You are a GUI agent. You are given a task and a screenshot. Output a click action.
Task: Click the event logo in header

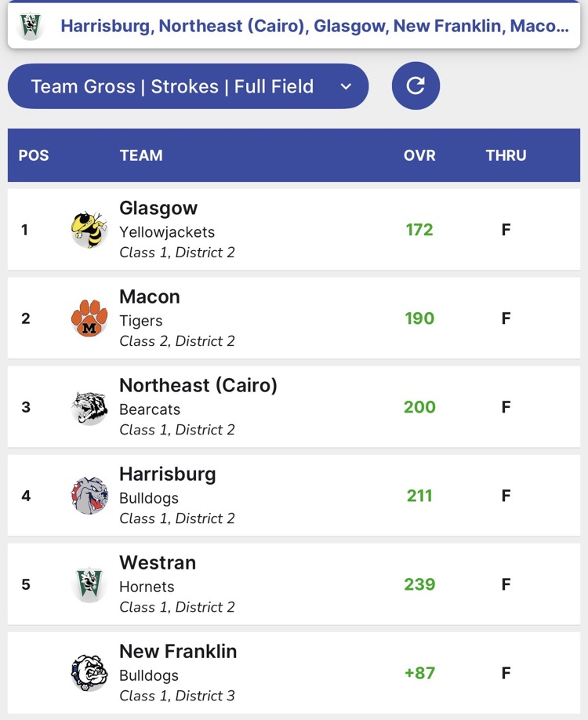tap(31, 26)
